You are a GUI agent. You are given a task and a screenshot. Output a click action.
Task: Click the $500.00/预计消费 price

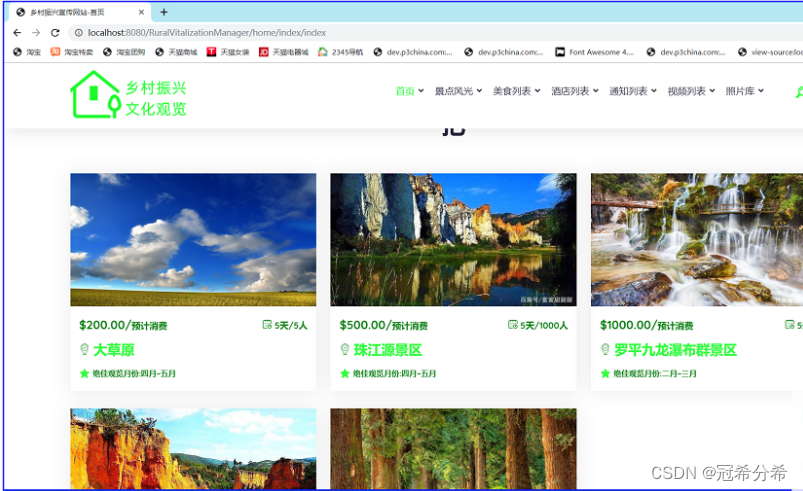pos(384,325)
